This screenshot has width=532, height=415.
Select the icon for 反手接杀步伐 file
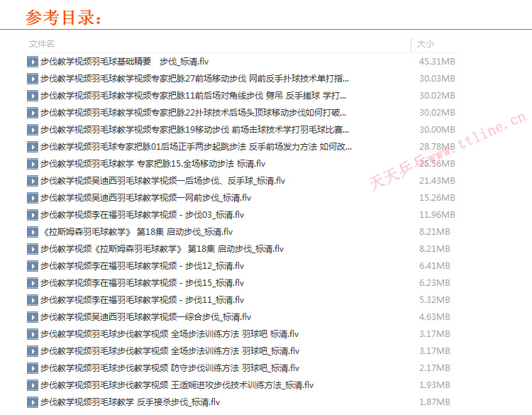[x=32, y=402]
